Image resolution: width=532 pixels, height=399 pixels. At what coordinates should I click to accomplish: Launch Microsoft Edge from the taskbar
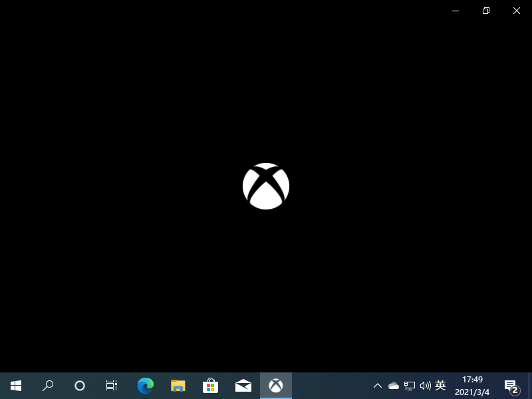[146, 386]
